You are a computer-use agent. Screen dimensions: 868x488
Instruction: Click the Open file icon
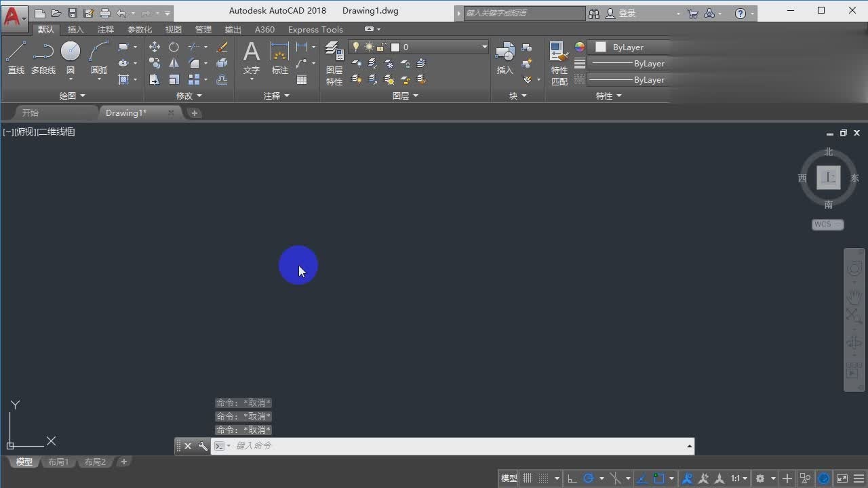(56, 13)
